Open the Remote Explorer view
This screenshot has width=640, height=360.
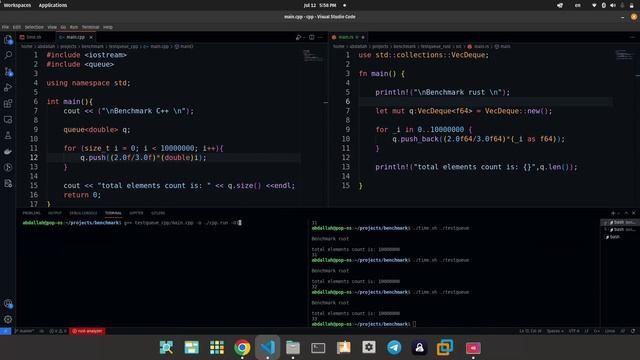(x=8, y=120)
